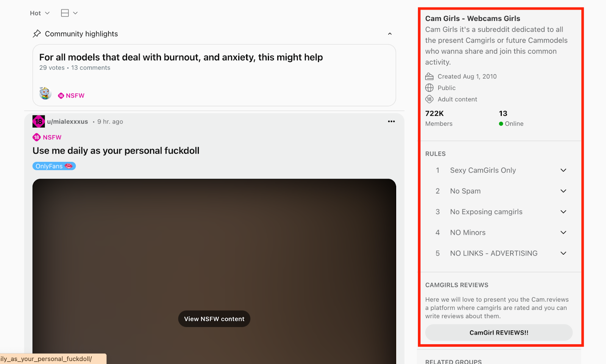This screenshot has width=606, height=364.
Task: Click the CamGirl REVIEWS!! button
Action: pyautogui.click(x=499, y=333)
